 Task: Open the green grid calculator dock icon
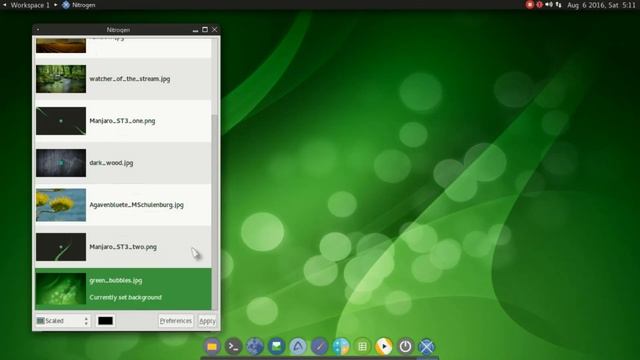(x=362, y=347)
